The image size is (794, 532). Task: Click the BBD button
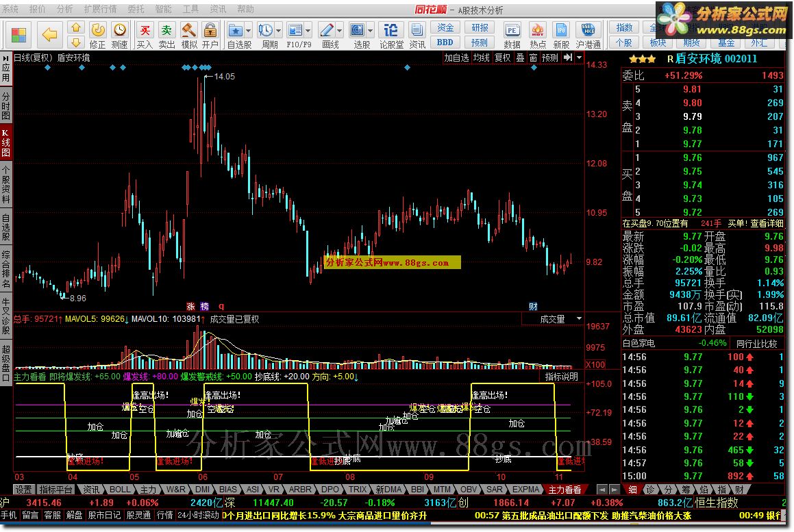click(445, 42)
